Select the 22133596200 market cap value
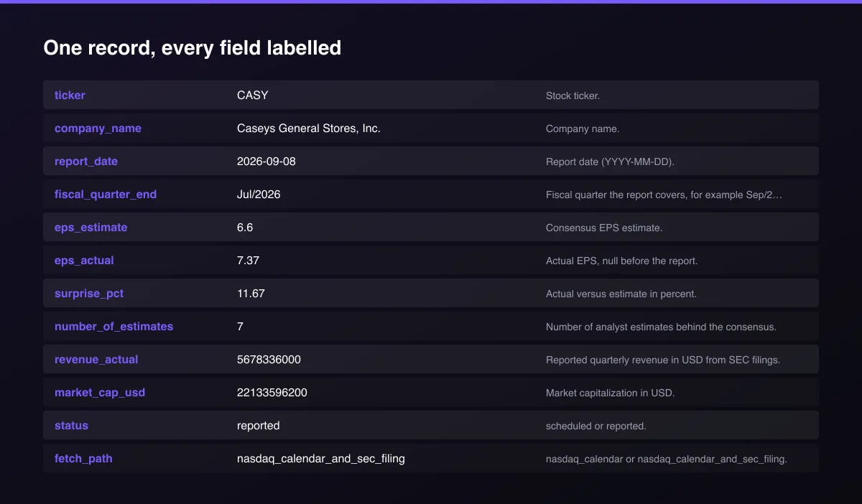This screenshot has width=862, height=504. pos(272,393)
